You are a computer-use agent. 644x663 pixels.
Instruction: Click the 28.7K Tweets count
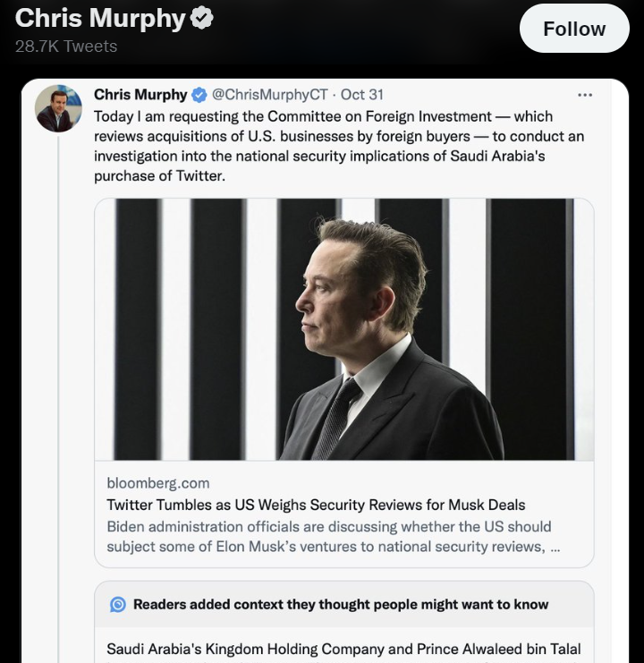click(x=66, y=46)
